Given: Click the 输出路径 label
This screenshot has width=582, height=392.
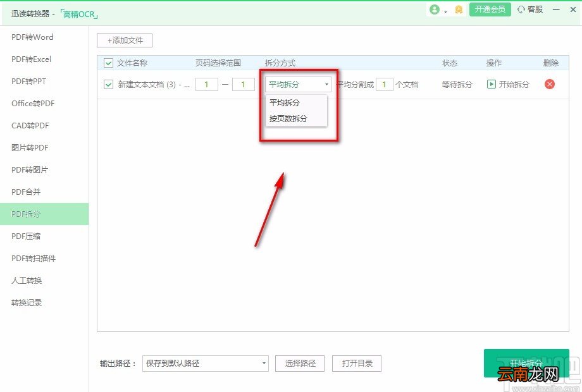Looking at the screenshot, I should click(x=118, y=364).
